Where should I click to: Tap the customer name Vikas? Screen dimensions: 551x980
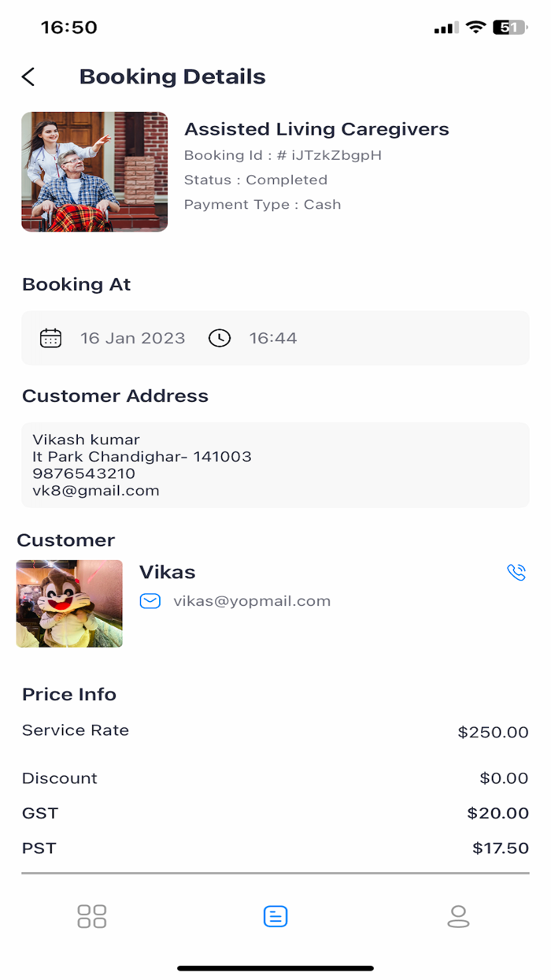(168, 572)
